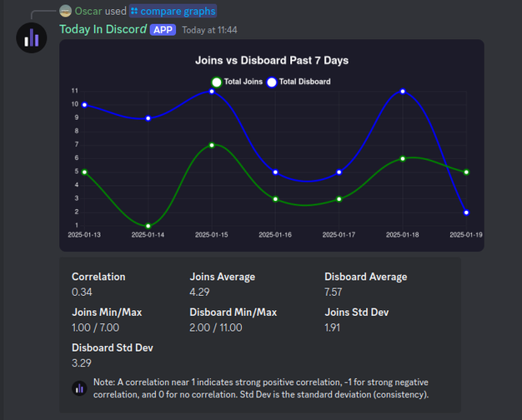The height and width of the screenshot is (420, 522).
Task: Click the APP badge next to bot name
Action: 163,30
